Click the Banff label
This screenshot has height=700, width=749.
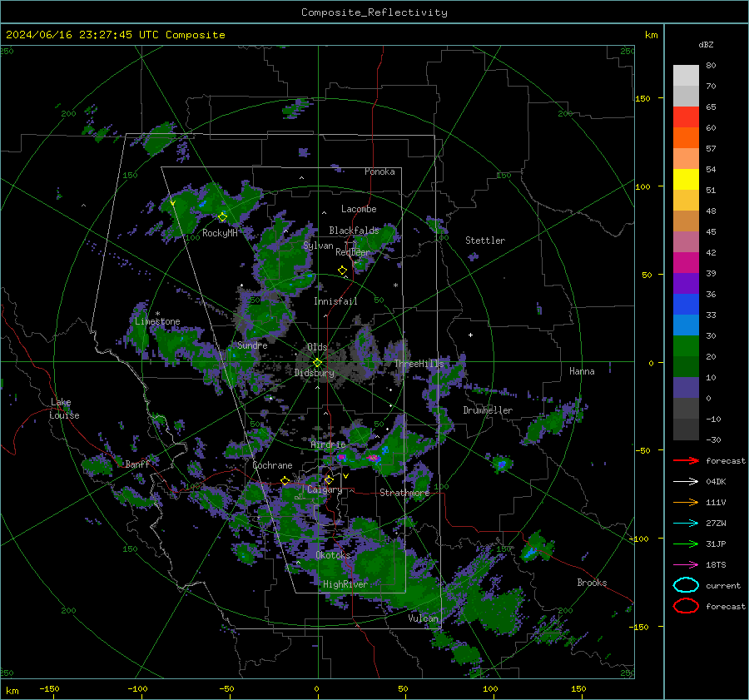tap(137, 464)
